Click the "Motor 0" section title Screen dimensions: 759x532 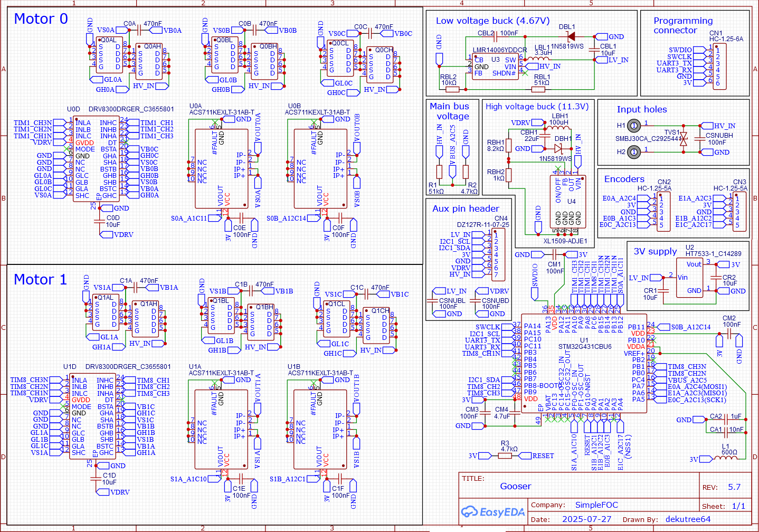41,19
